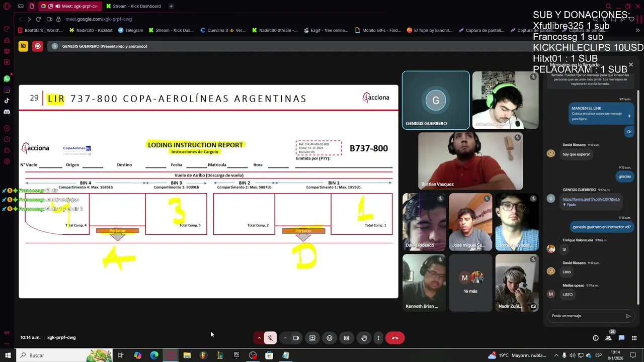Image resolution: width=644 pixels, height=362 pixels.
Task: Open the activities grid icon
Action: coord(634,338)
